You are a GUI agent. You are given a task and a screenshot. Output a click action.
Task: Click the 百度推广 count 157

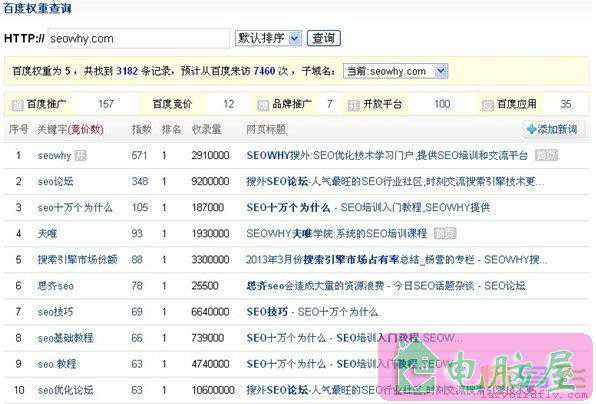[106, 104]
